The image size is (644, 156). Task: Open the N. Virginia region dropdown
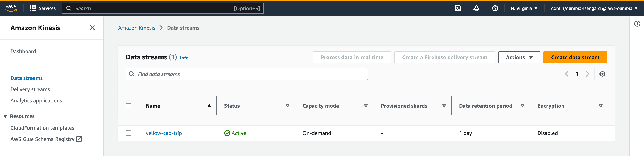(524, 8)
